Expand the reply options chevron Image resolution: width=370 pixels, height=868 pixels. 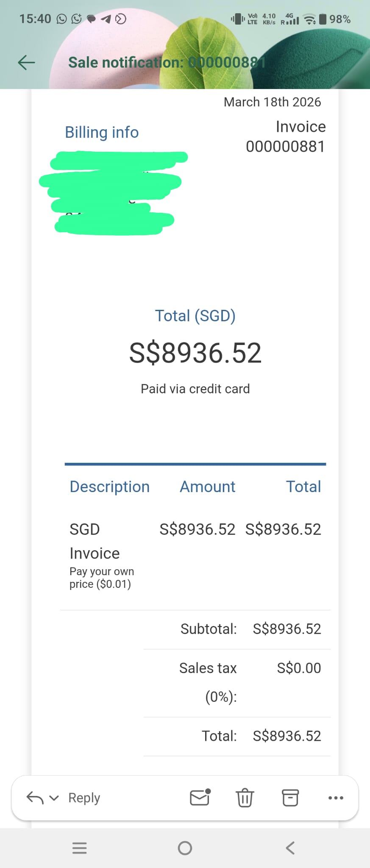pos(54,798)
